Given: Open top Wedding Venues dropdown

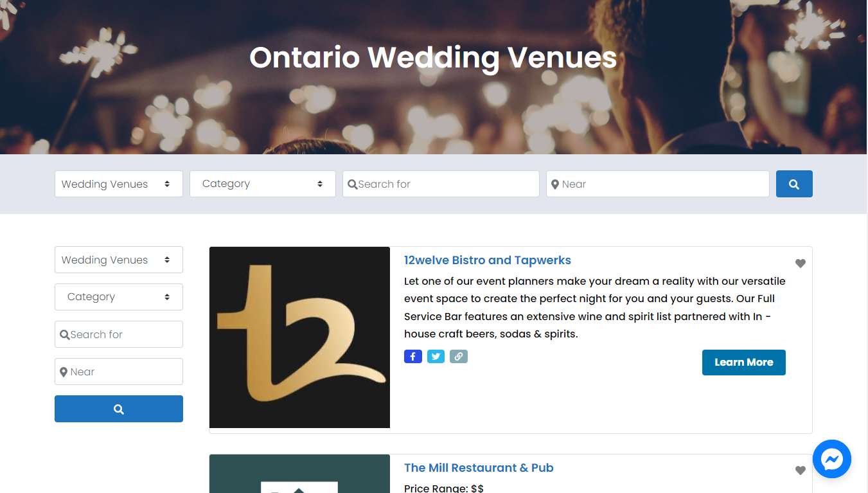Looking at the screenshot, I should coord(119,184).
